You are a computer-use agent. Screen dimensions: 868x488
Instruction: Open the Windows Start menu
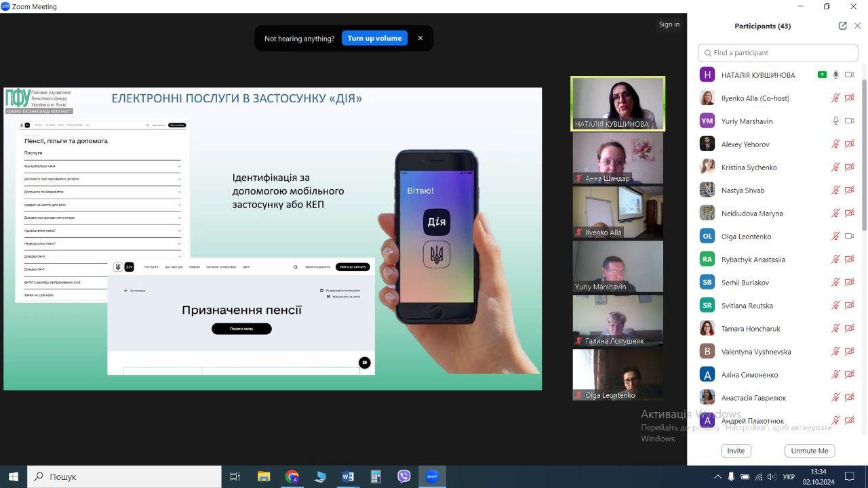pos(13,476)
